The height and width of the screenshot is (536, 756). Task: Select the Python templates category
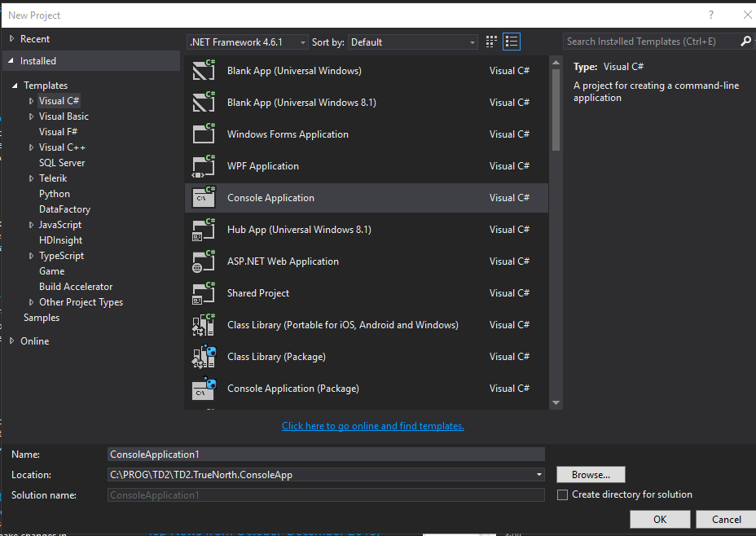(54, 193)
